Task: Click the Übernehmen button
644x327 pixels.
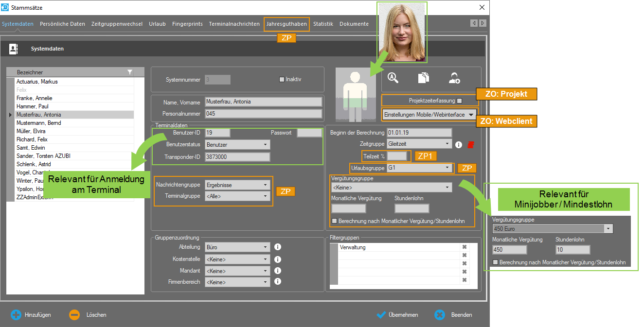Action: click(x=397, y=315)
